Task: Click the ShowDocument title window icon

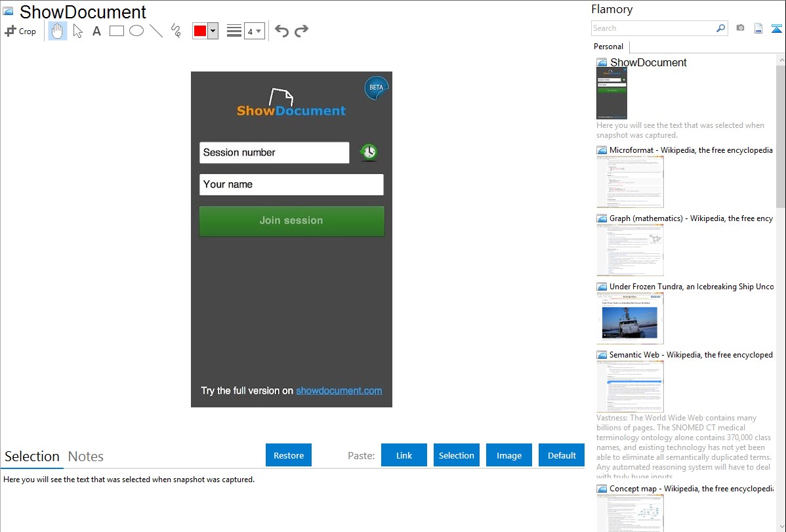Action: [x=8, y=11]
